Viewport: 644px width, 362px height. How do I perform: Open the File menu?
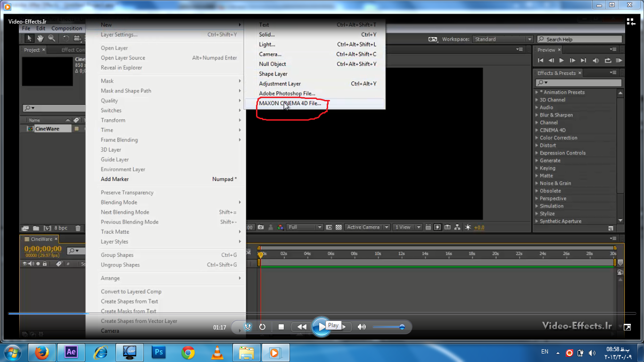(26, 28)
